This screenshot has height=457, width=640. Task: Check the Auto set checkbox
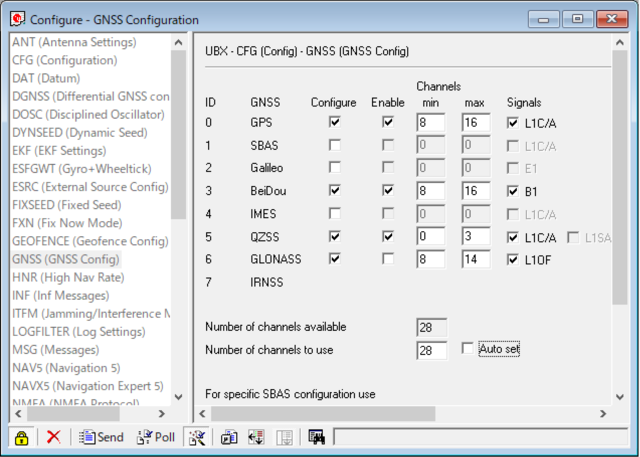click(468, 348)
